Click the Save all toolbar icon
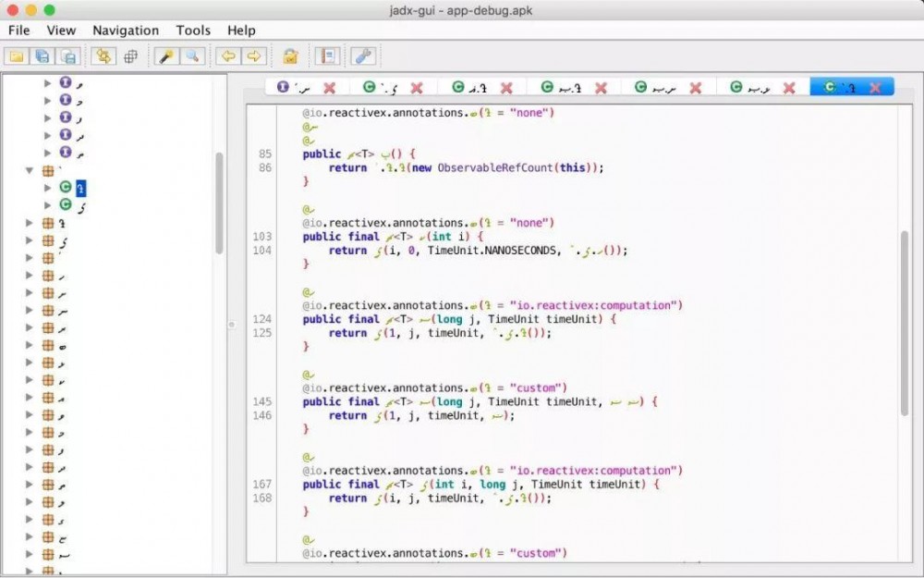Screen dimensions: 924x578 [43, 56]
